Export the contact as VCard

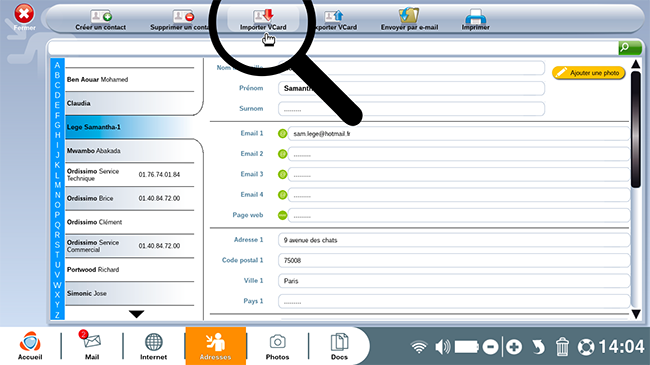pos(336,20)
